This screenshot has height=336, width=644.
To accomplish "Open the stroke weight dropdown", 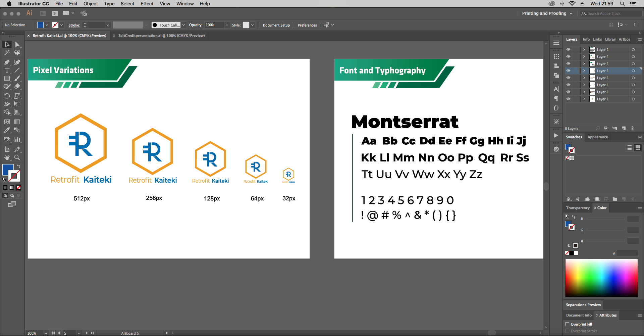I will [x=108, y=25].
